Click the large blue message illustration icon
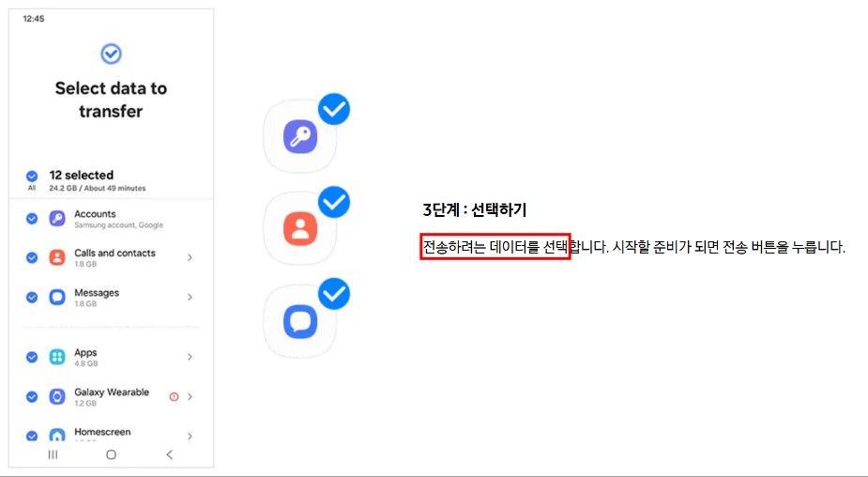The height and width of the screenshot is (477, 868). 300,321
